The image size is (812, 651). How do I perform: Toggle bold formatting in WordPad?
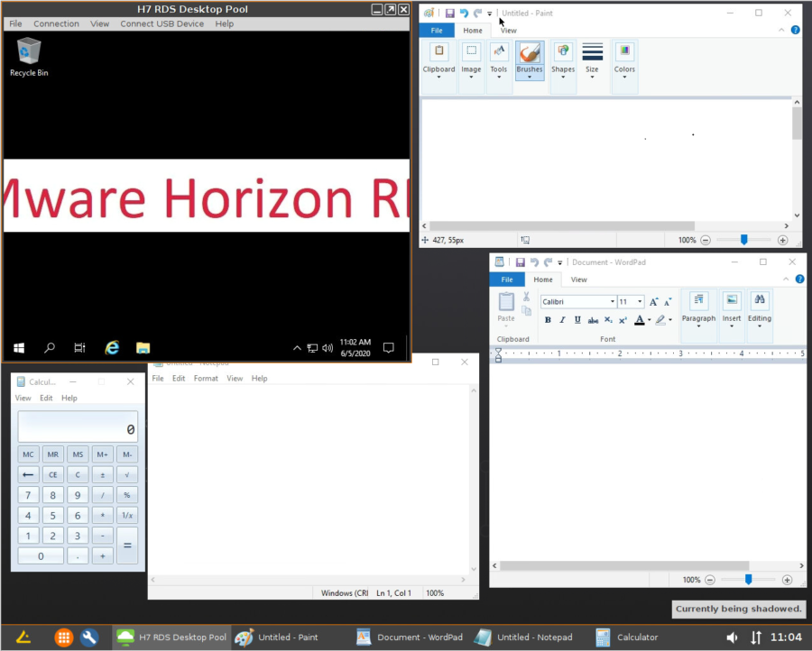tap(548, 320)
